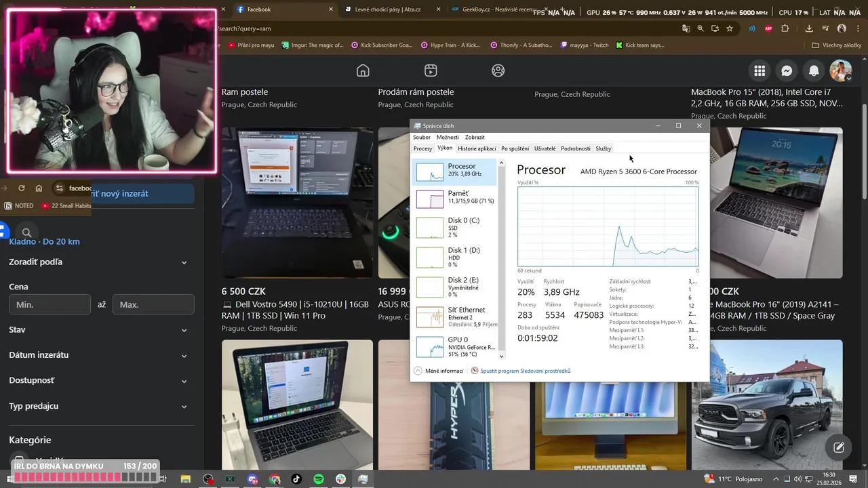Open the browser media control icon

pos(825,28)
